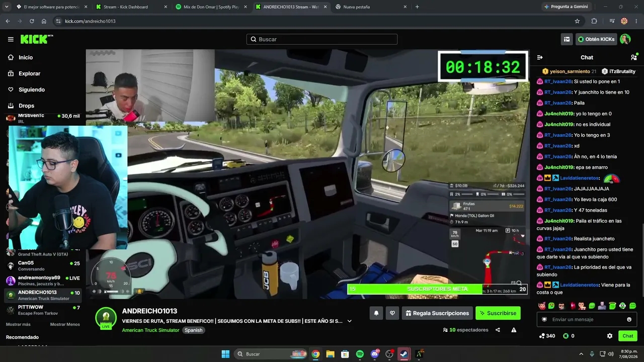Open Explorar in sidebar
Image resolution: width=644 pixels, height=362 pixels.
pyautogui.click(x=29, y=73)
